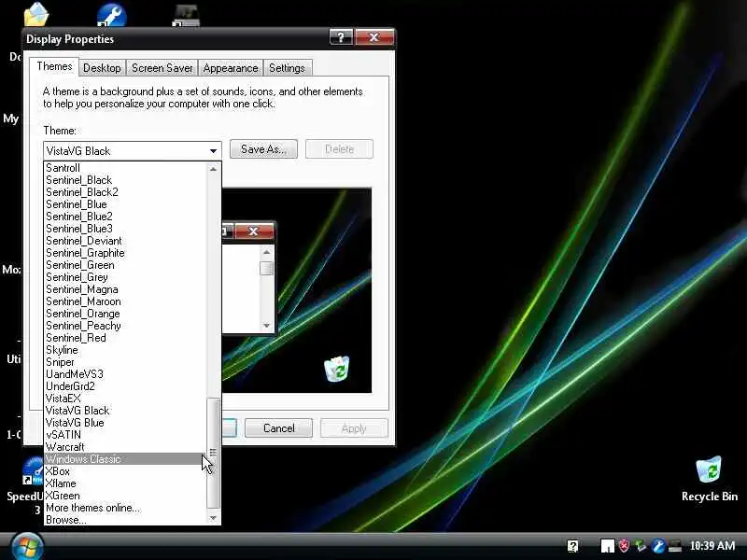Choose Sentinel_Magna theme
The height and width of the screenshot is (560, 747).
coord(126,289)
